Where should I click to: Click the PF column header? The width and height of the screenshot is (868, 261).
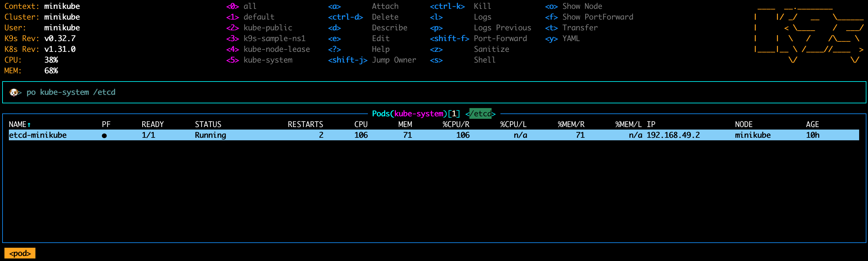[x=106, y=124]
